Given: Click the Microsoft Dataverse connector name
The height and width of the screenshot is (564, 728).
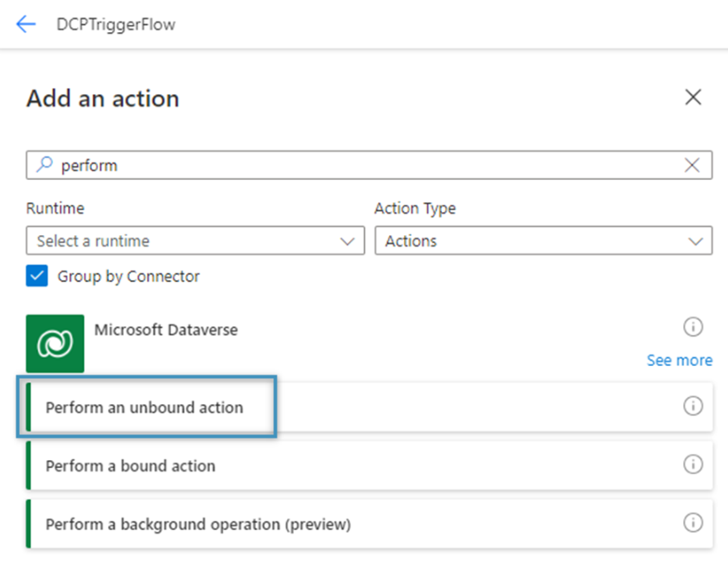Looking at the screenshot, I should click(166, 330).
